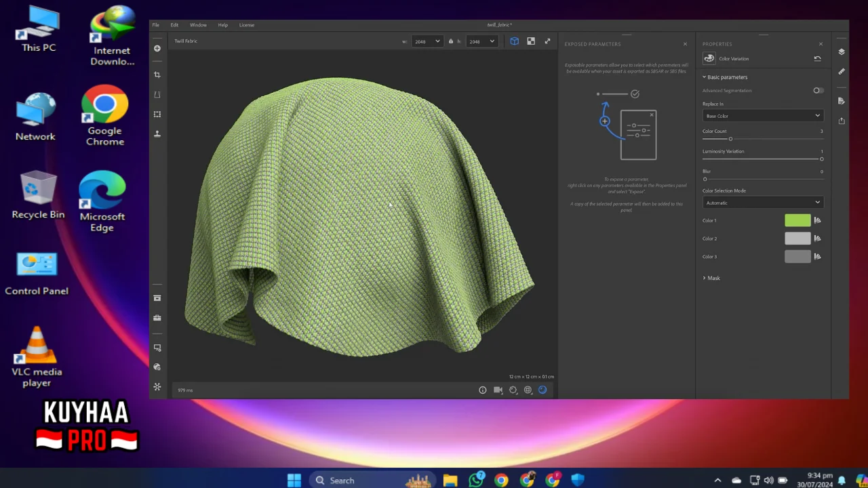Click the blue render sphere icon
868x488 pixels.
point(542,390)
